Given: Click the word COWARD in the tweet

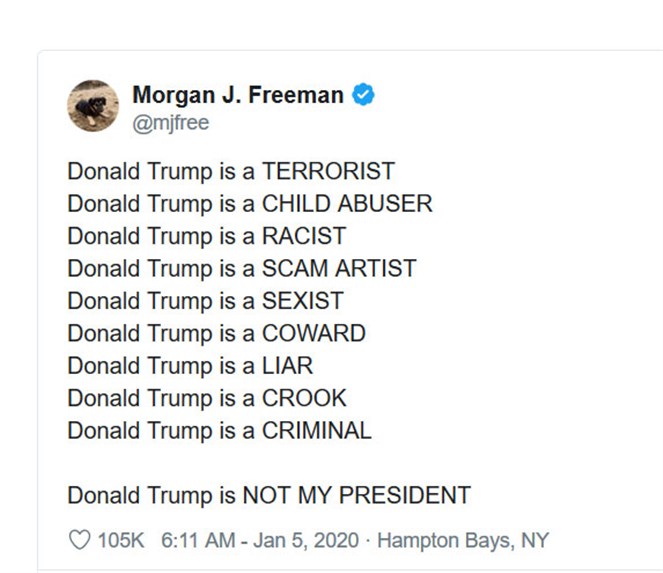Looking at the screenshot, I should click(313, 333).
